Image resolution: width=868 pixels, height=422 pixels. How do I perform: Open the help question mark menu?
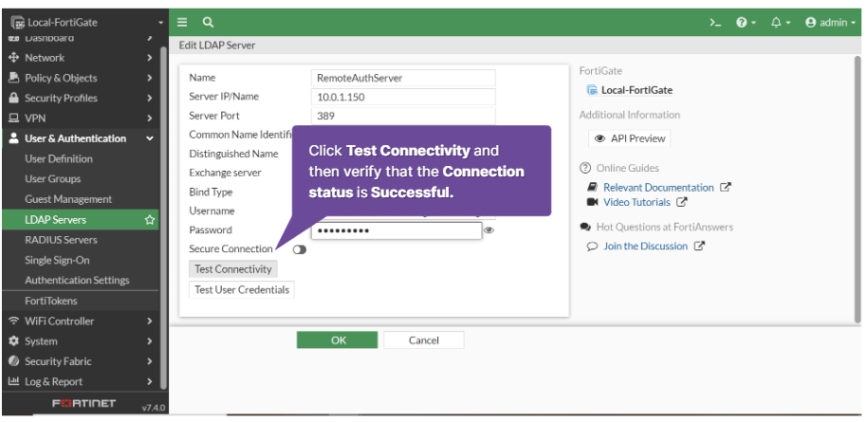pyautogui.click(x=746, y=23)
